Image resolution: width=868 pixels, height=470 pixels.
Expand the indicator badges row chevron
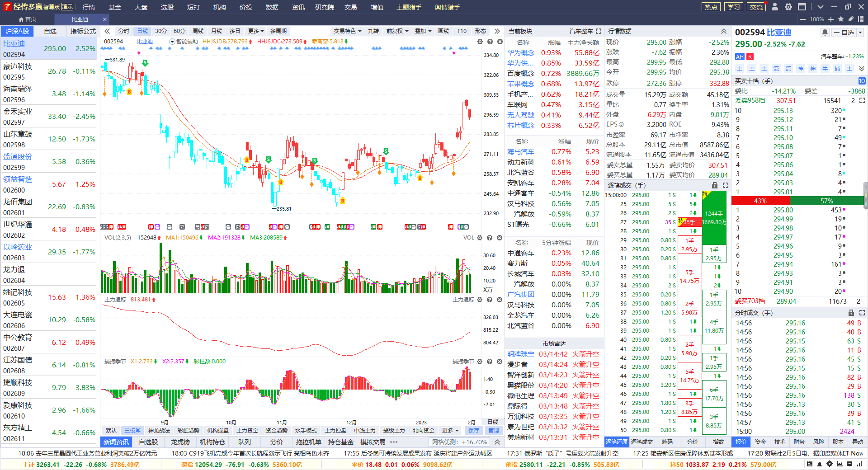[x=862, y=69]
